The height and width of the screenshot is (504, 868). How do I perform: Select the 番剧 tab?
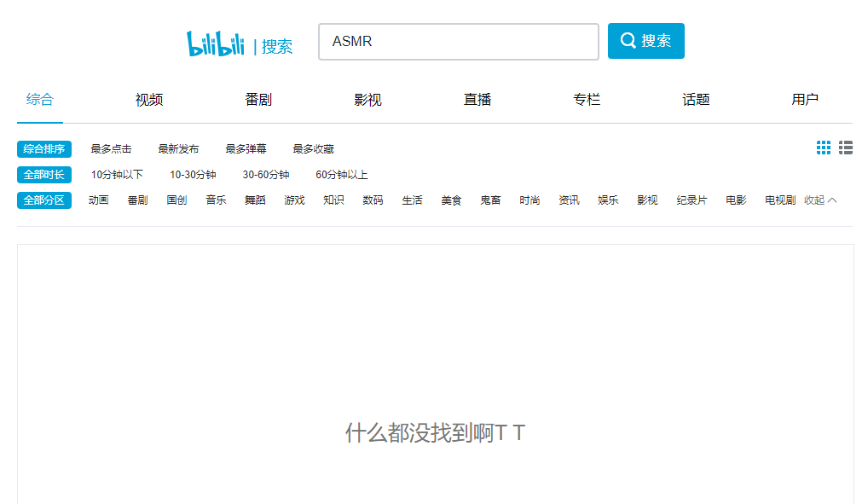pos(258,100)
